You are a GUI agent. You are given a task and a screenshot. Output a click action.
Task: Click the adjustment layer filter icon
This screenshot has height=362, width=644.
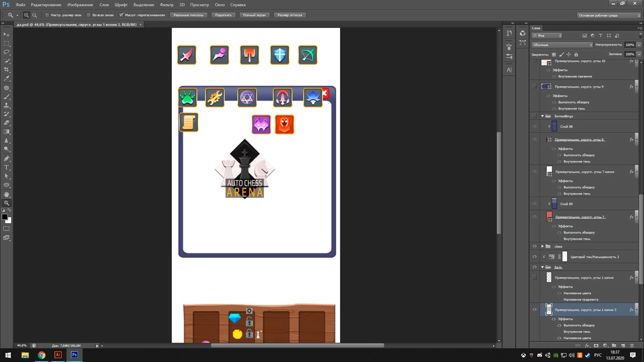(x=592, y=35)
